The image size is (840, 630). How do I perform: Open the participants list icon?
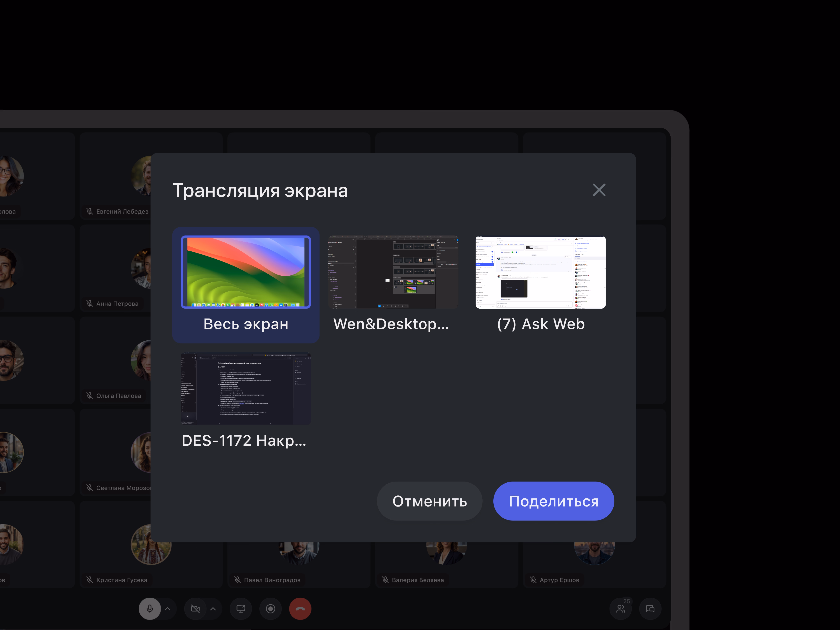tap(621, 609)
